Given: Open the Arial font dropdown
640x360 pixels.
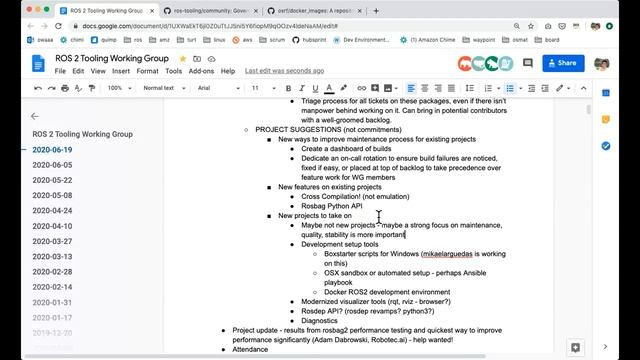Looking at the screenshot, I should [x=218, y=88].
